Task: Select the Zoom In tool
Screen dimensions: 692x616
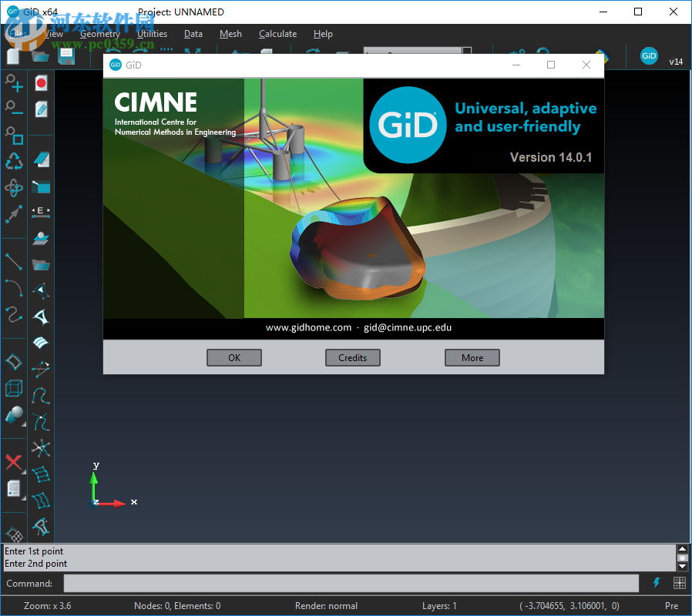Action: (14, 83)
